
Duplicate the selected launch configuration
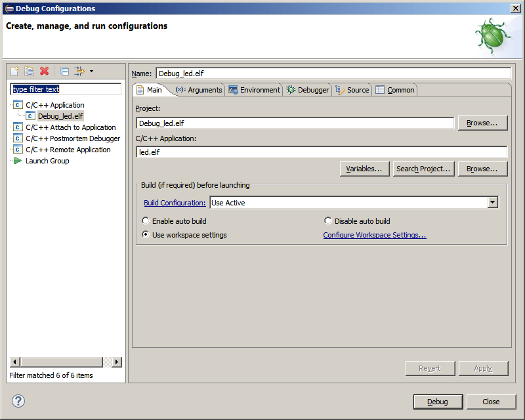click(x=29, y=71)
